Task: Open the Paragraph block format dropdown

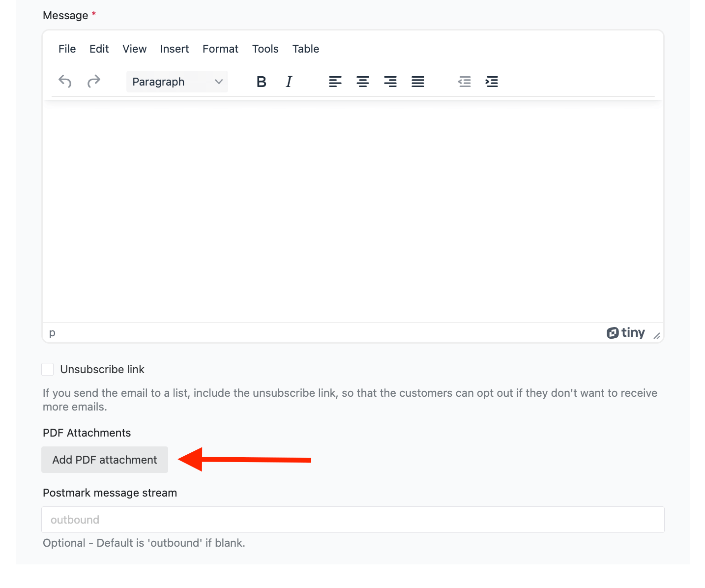Action: coord(177,82)
